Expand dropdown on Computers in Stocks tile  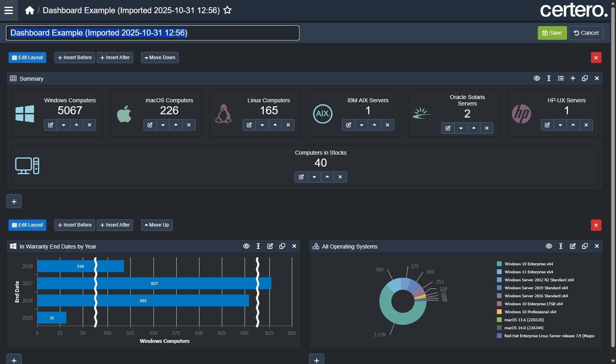coord(314,177)
